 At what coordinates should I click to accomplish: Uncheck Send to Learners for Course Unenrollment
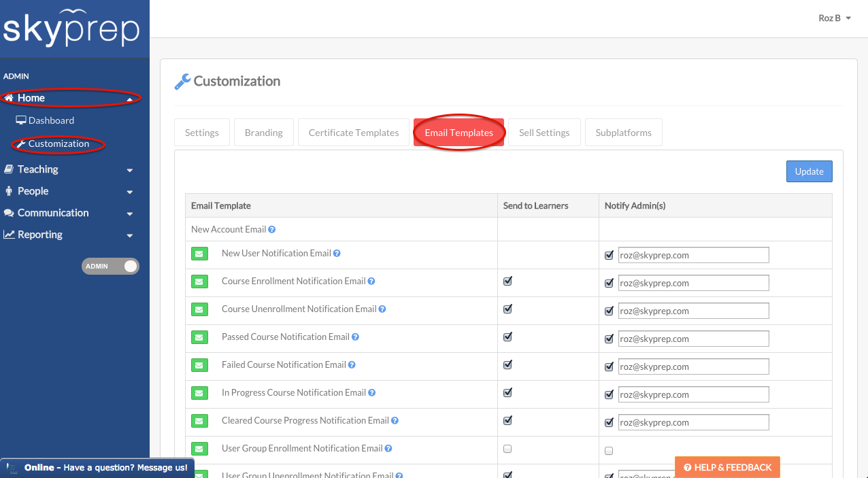point(507,309)
